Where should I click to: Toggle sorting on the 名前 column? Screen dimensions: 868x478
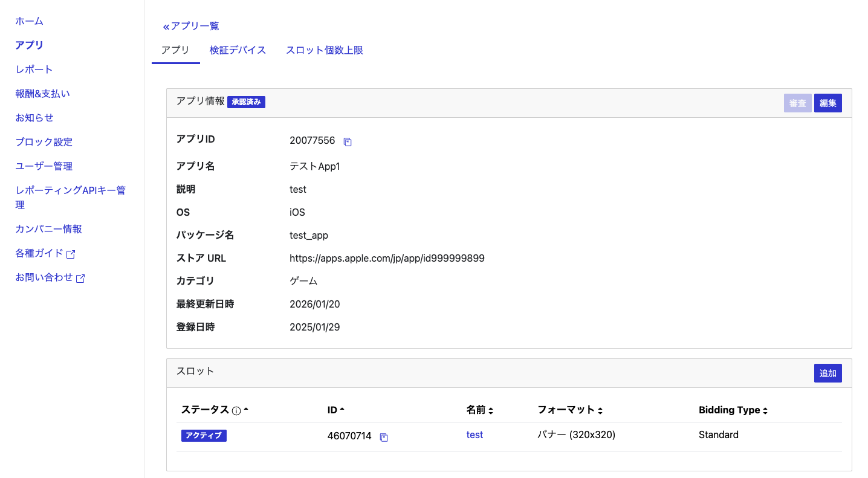(x=490, y=410)
